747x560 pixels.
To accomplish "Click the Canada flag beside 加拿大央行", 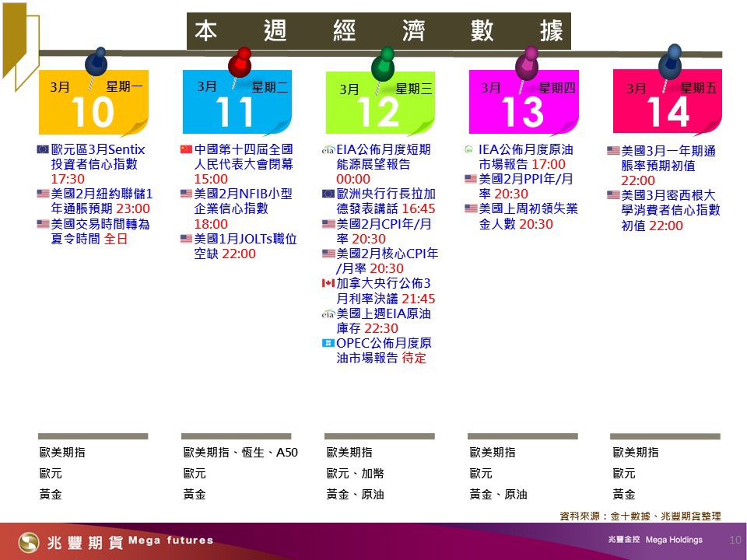I will click(328, 283).
